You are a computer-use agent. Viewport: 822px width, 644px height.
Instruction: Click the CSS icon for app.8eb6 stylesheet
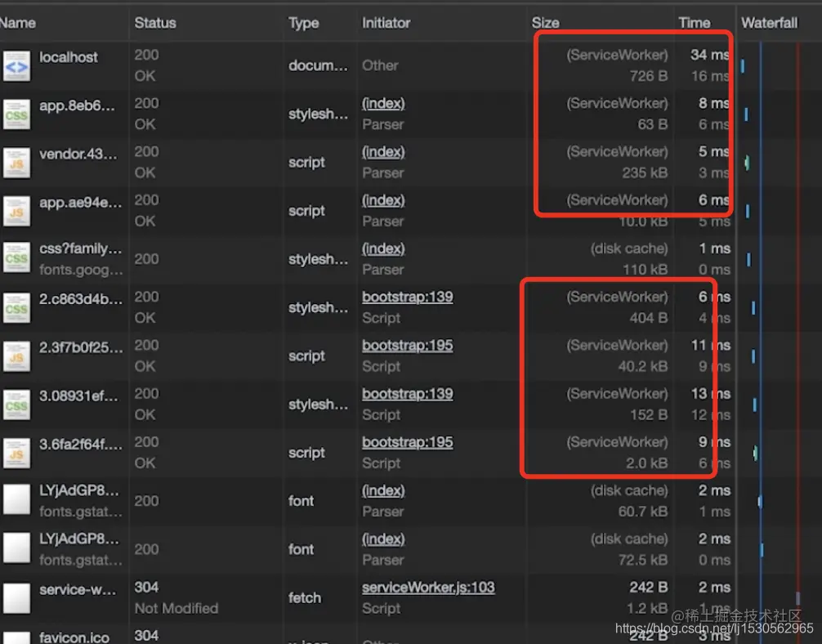(16, 114)
